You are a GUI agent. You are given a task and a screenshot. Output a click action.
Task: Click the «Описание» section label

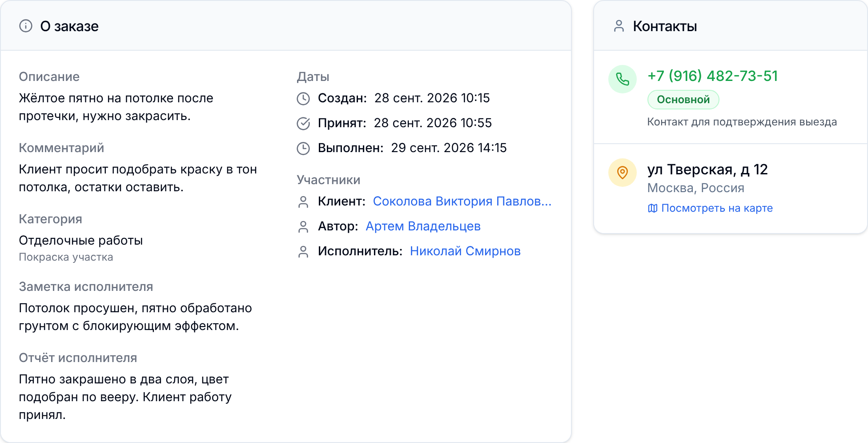[x=49, y=77]
